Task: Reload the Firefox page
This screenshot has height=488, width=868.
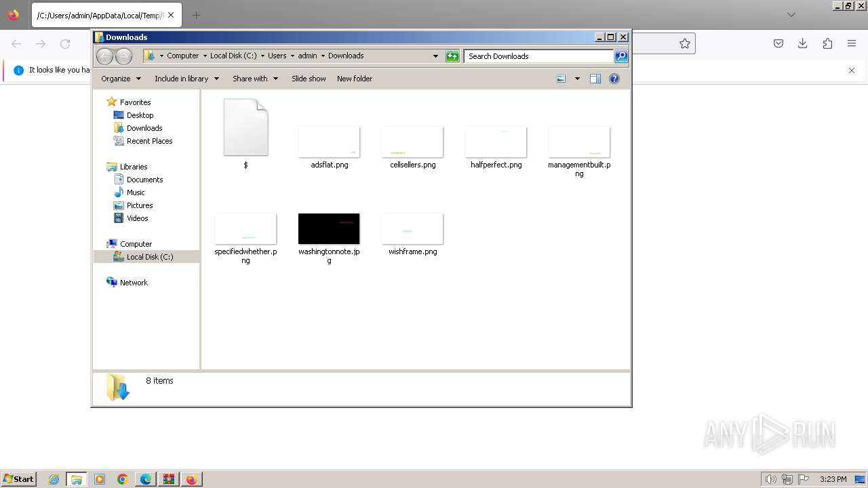Action: [65, 43]
